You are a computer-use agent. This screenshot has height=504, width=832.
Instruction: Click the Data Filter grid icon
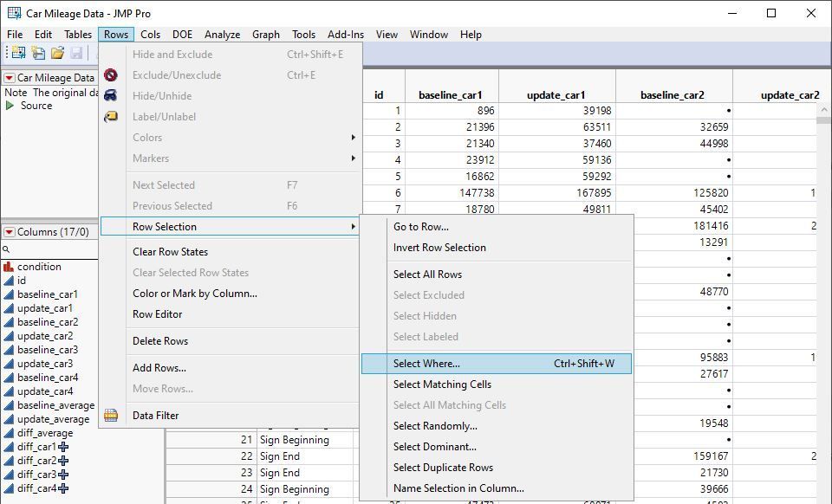pos(111,416)
